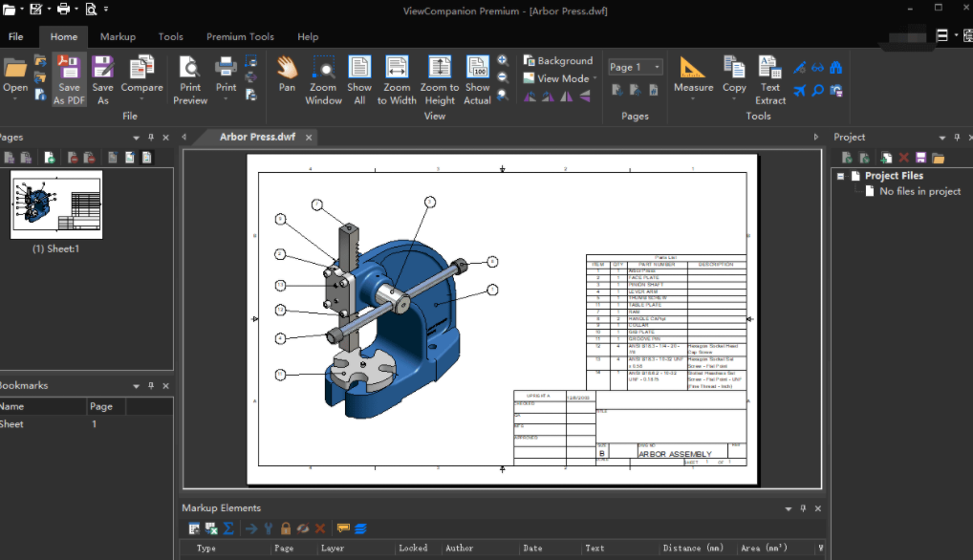This screenshot has width=973, height=560.
Task: Open the Page 1 dropdown
Action: [x=635, y=67]
